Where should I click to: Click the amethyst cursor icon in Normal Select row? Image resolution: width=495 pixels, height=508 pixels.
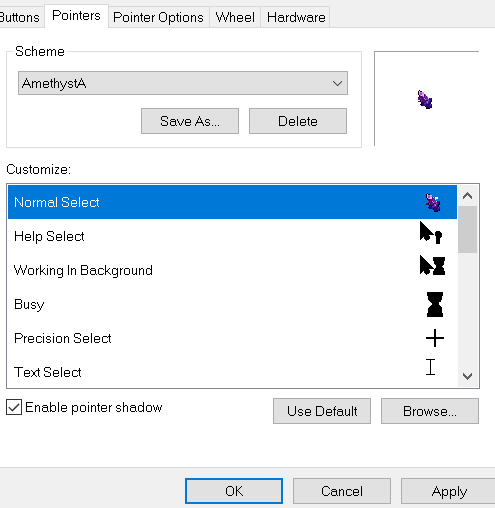tap(433, 202)
